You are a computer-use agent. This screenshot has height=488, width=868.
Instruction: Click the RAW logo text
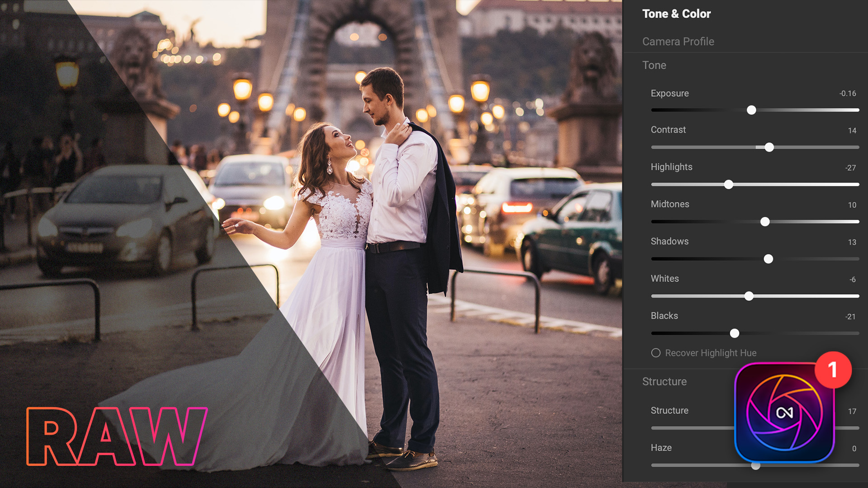115,436
